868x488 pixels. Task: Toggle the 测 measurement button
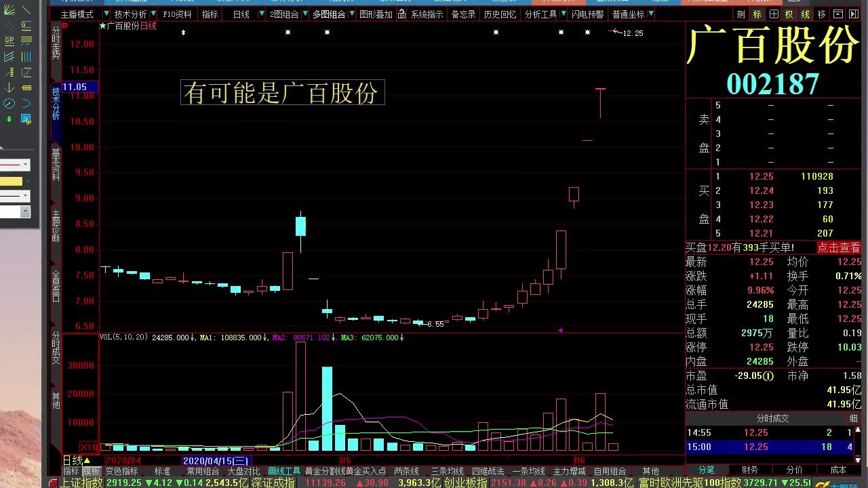coord(741,14)
